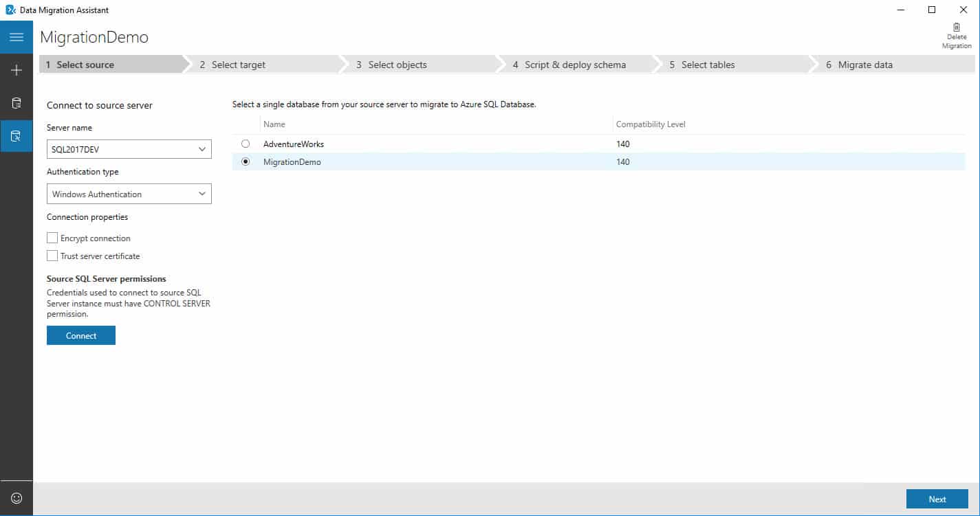This screenshot has width=980, height=516.
Task: Maximize the Data Migration Assistant window
Action: click(x=932, y=10)
